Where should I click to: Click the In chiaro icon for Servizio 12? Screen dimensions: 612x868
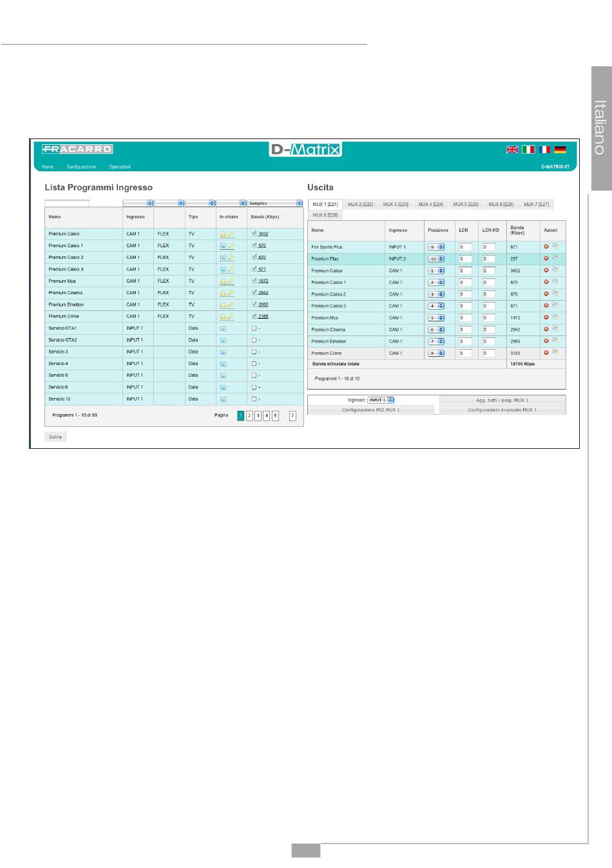pos(223,399)
